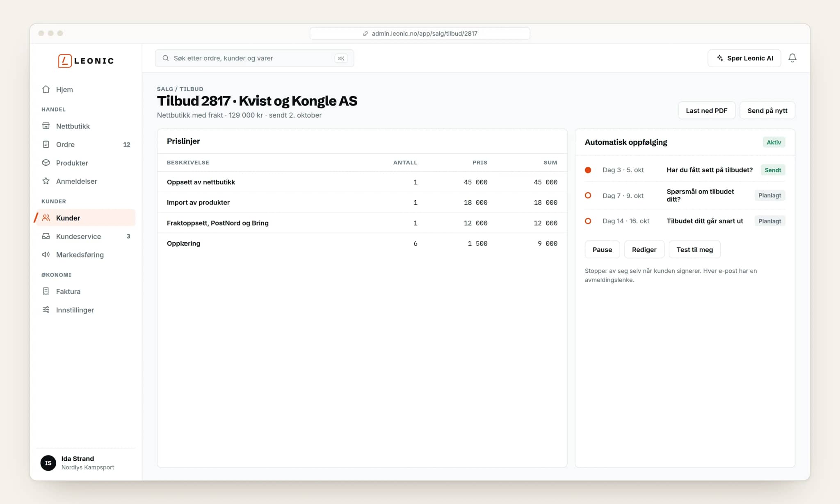Click the Ordre clipboard icon
The image size is (840, 504).
[46, 144]
